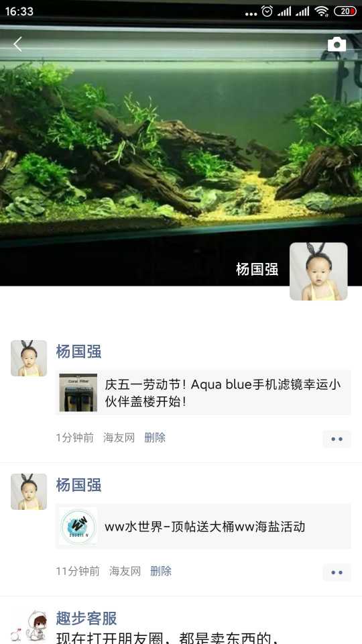
Task: Tap 海友网 source on first post
Action: pos(119,438)
